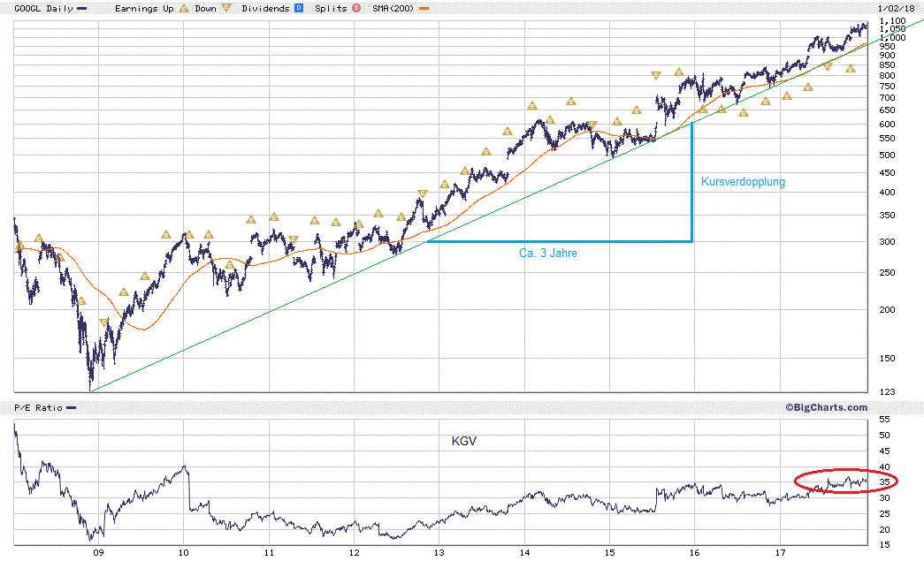Click the P/E Ratio panel label
The width and height of the screenshot is (924, 561).
[x=38, y=407]
